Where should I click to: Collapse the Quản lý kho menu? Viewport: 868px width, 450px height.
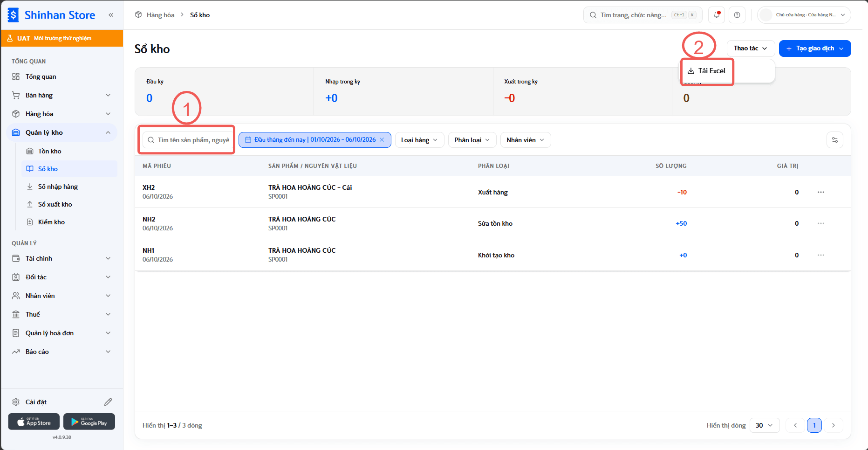pyautogui.click(x=62, y=132)
